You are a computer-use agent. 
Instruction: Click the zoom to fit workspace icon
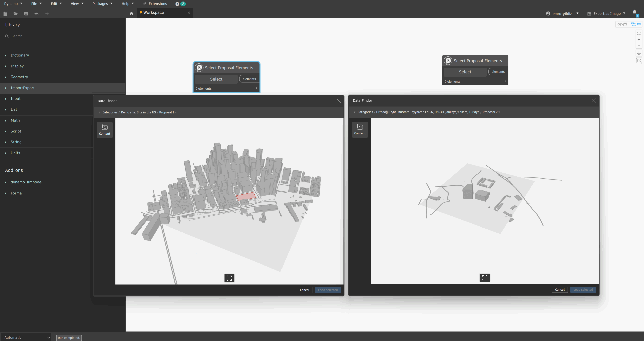[x=639, y=33]
